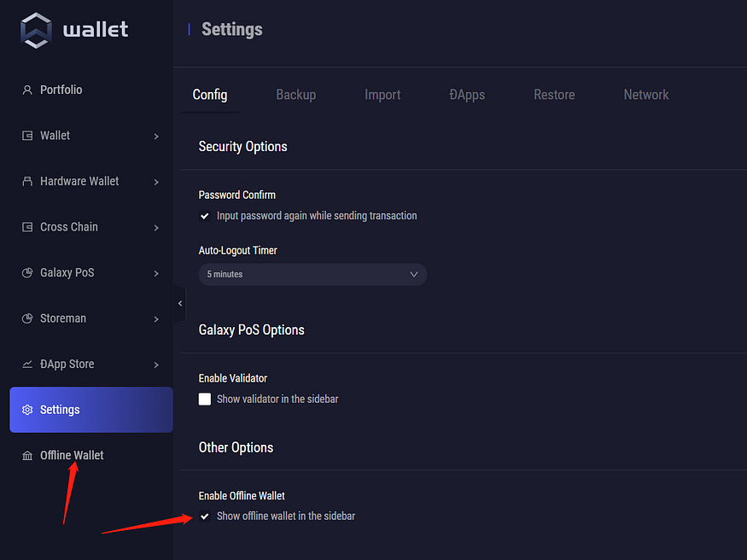Disable the password confirm checkbox
The height and width of the screenshot is (560, 747).
pos(205,216)
